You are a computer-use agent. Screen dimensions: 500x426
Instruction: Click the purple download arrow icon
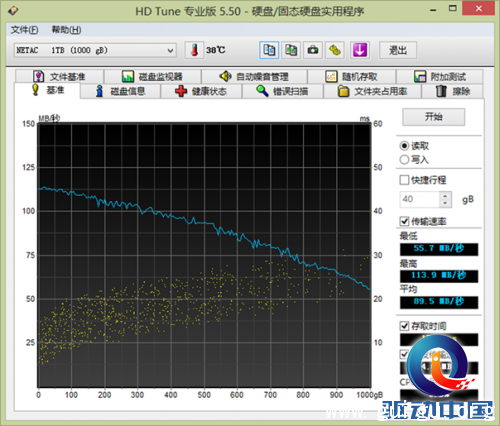[x=360, y=50]
